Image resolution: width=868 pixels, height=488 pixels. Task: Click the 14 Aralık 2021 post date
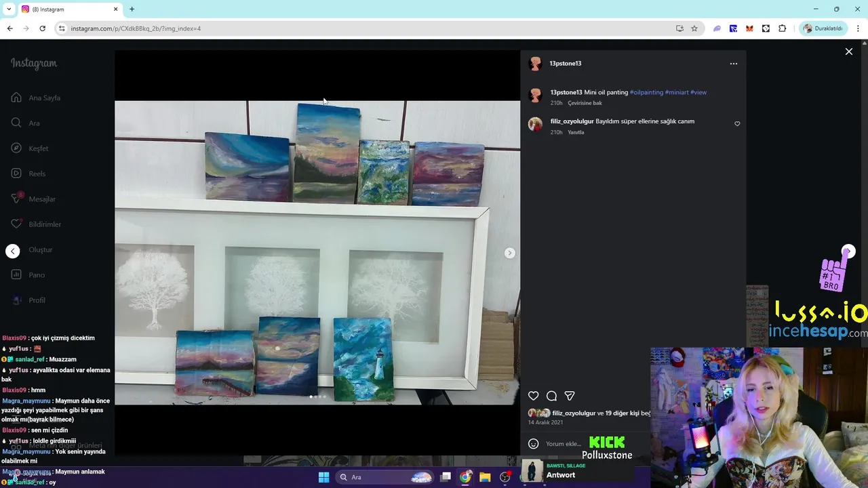(x=545, y=422)
